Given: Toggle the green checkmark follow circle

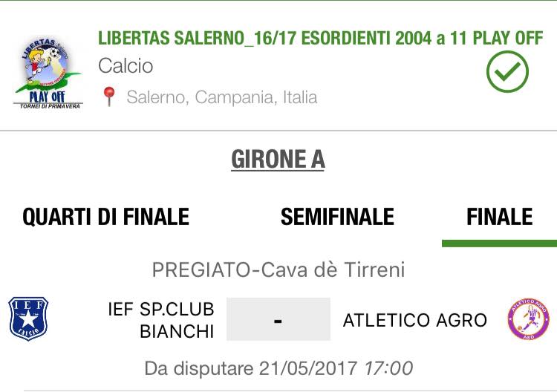Looking at the screenshot, I should tap(507, 72).
